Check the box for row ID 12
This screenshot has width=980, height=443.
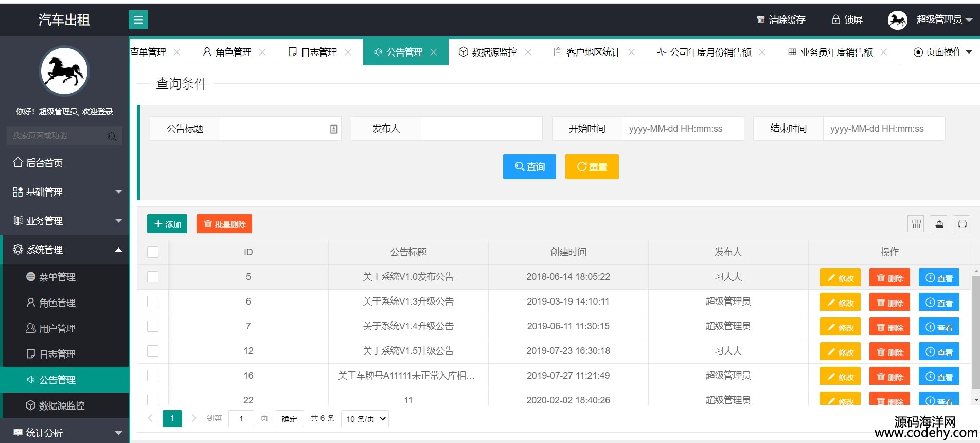(153, 351)
